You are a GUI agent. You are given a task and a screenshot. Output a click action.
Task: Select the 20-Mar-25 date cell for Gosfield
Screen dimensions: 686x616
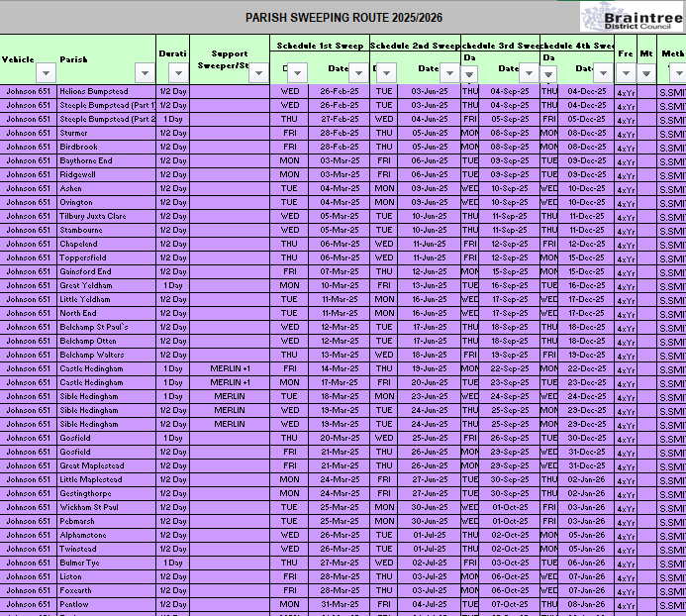point(340,438)
